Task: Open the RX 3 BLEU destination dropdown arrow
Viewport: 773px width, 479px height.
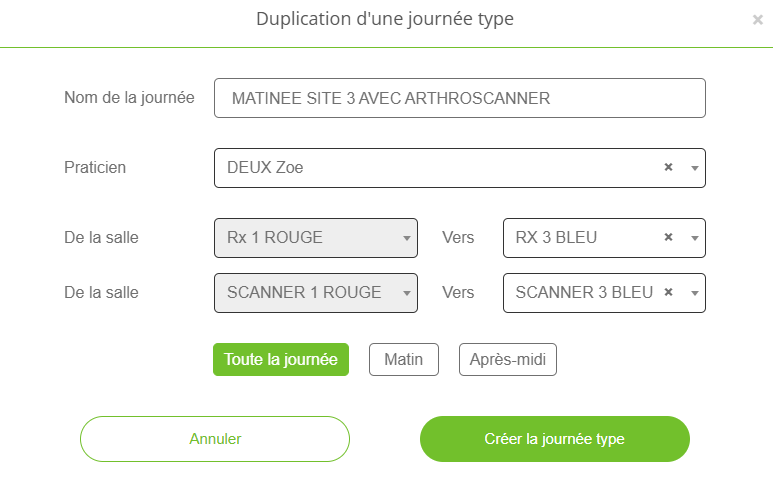Action: tap(694, 238)
